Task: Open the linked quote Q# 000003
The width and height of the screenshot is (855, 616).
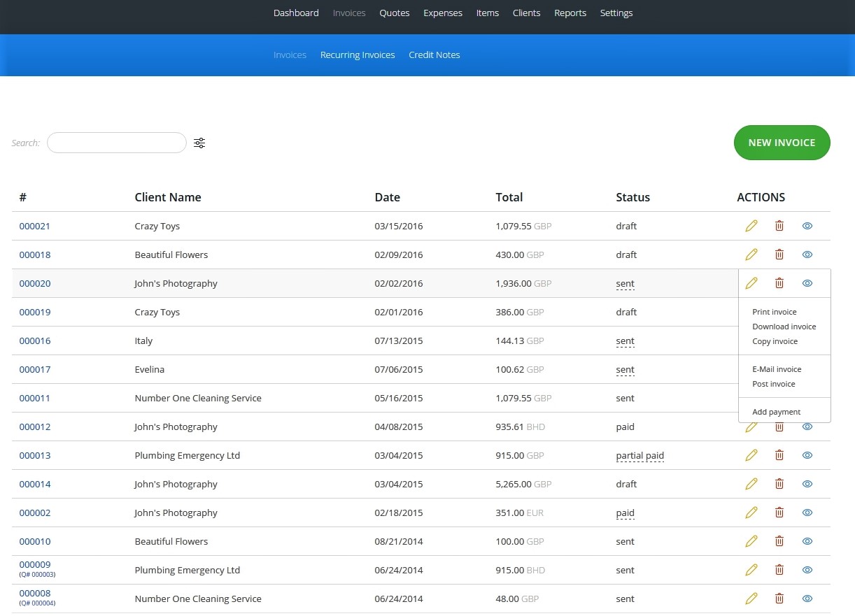Action: point(37,575)
